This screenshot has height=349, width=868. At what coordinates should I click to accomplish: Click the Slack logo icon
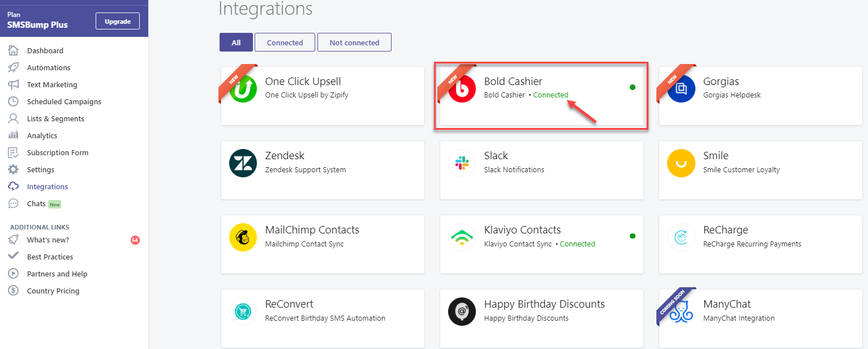click(x=462, y=163)
